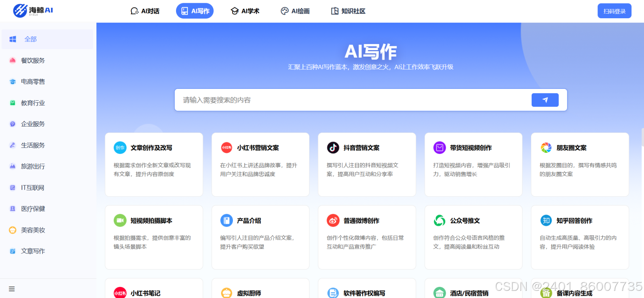Click the 产品介绍 blue icon
The width and height of the screenshot is (644, 298).
click(x=226, y=220)
